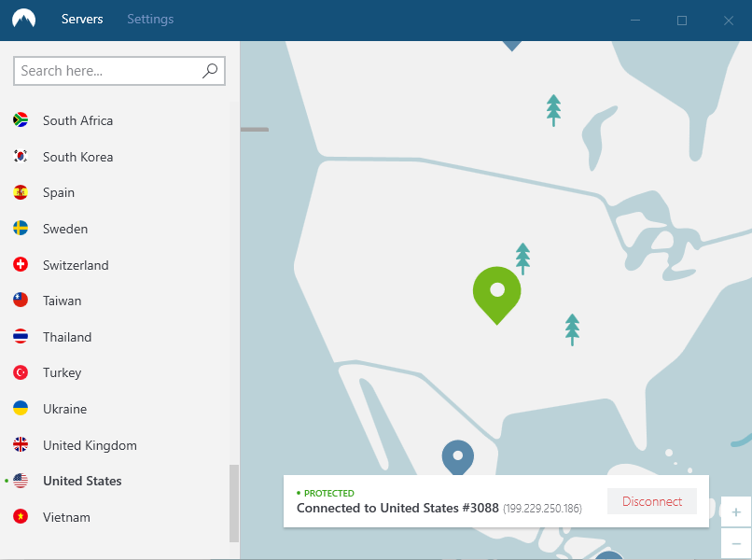Click the IP address 199.229.250.186

coord(542,509)
